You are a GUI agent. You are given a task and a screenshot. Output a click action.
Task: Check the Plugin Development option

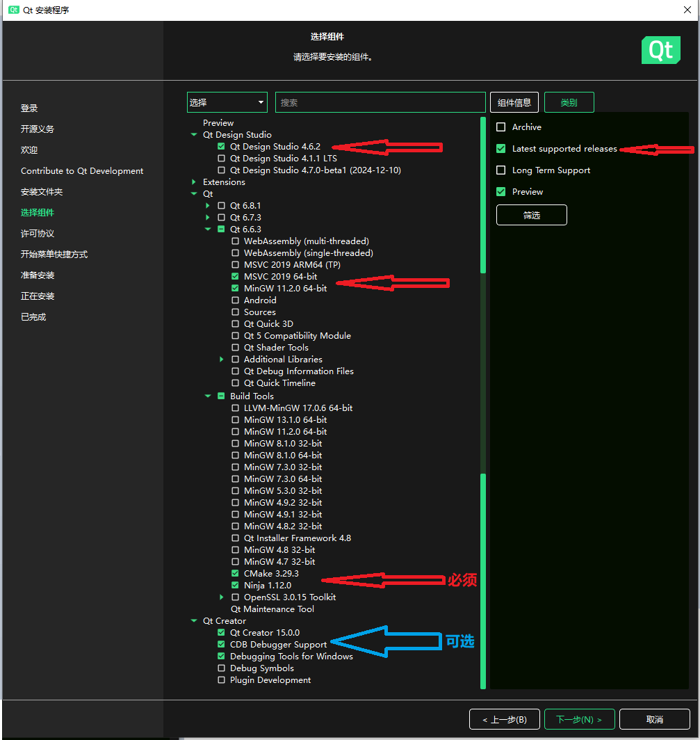click(221, 679)
